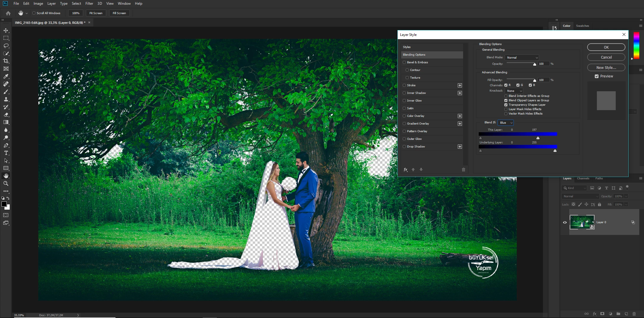Select the Zoom tool
The width and height of the screenshot is (644, 318).
coord(6,183)
